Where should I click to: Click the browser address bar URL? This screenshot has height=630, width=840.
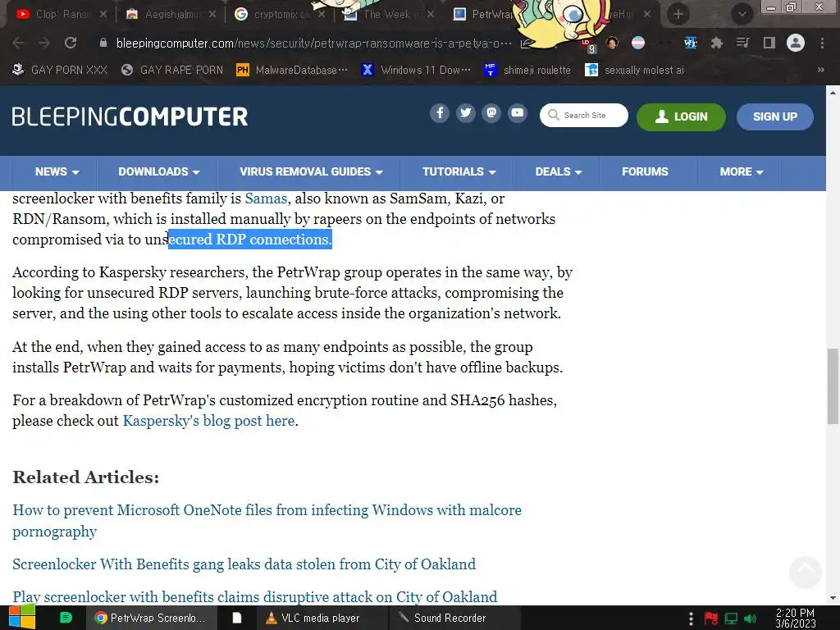pyautogui.click(x=313, y=43)
